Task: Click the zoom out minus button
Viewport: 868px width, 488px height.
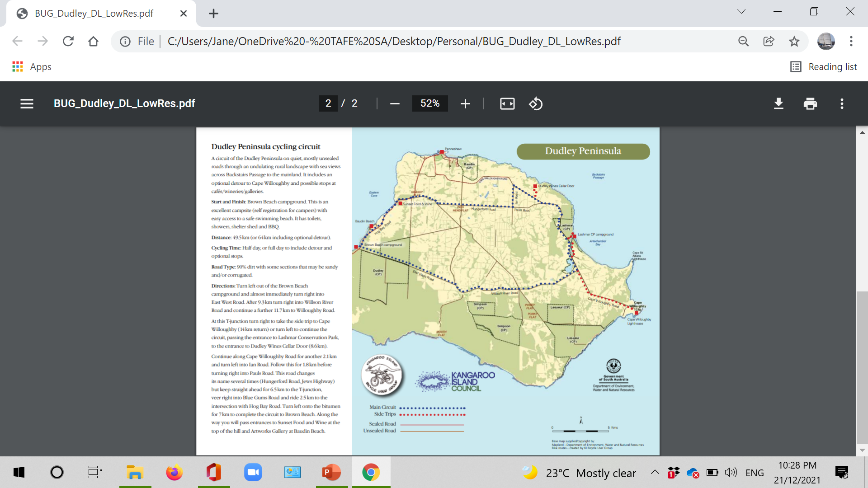Action: pyautogui.click(x=395, y=103)
